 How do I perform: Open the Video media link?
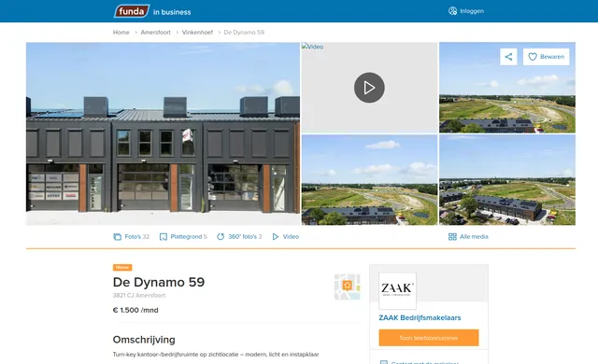tap(285, 237)
